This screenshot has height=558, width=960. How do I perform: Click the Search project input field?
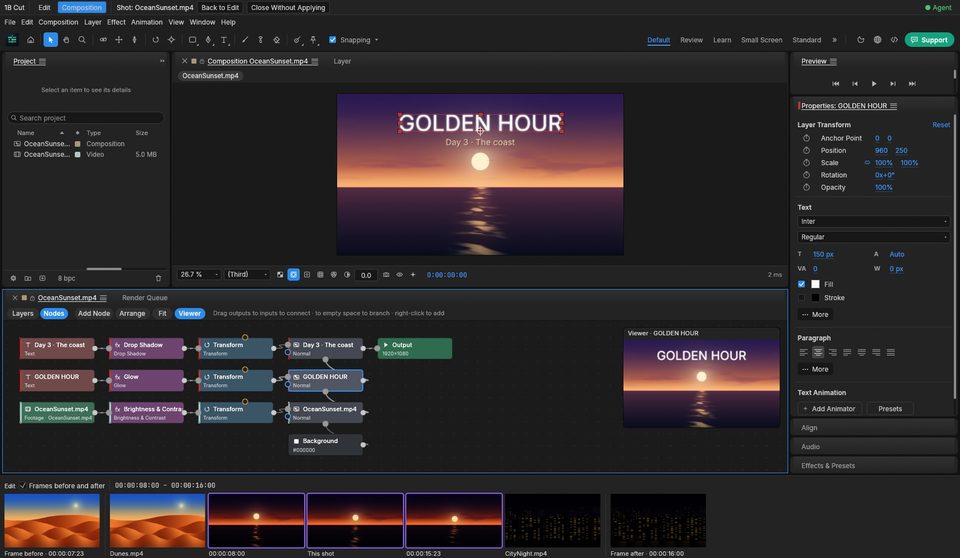[x=86, y=118]
